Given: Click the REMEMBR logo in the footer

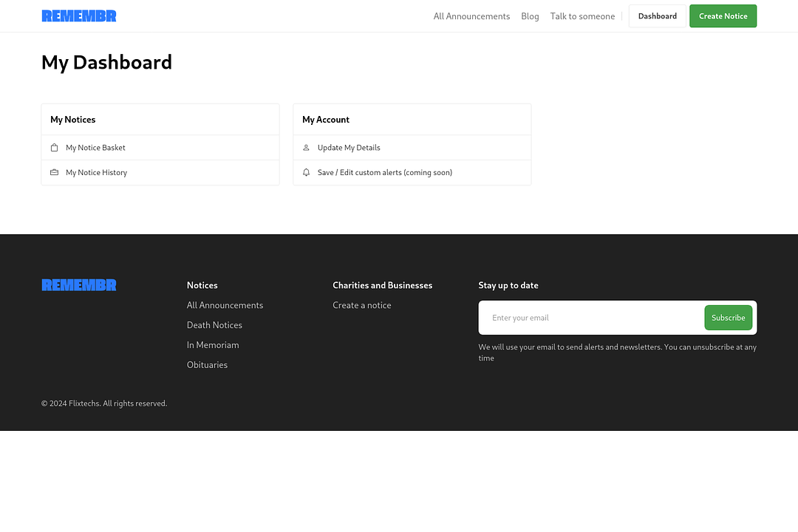Looking at the screenshot, I should click(x=79, y=285).
